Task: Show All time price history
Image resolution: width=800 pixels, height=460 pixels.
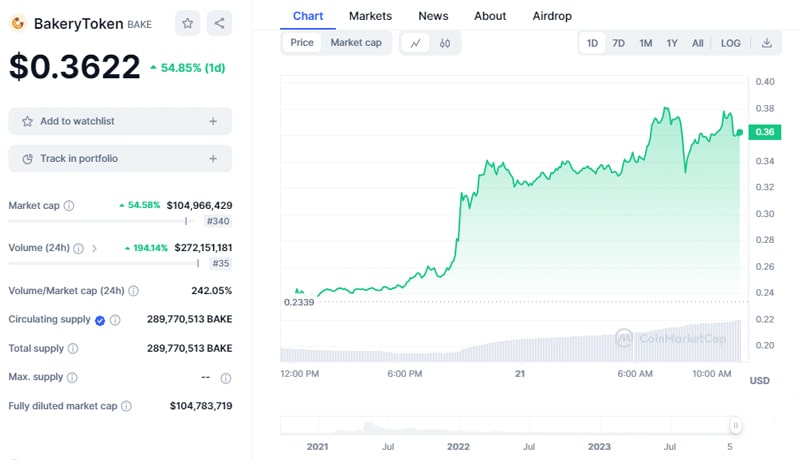Action: click(x=697, y=43)
